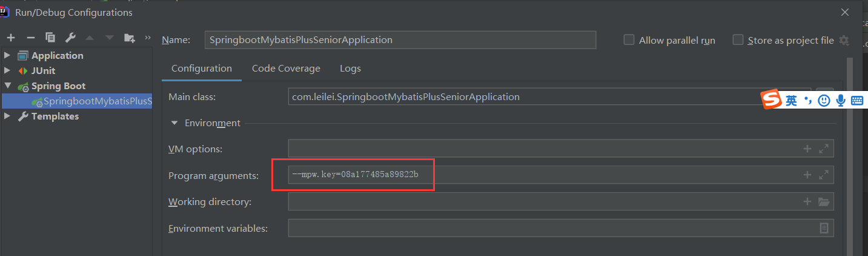Open the Logs tab
Image resolution: width=868 pixels, height=256 pixels.
coord(350,69)
